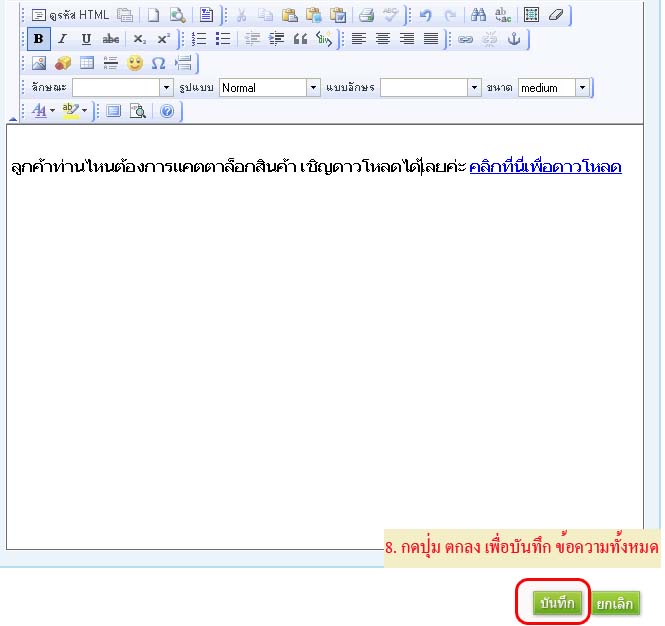The height and width of the screenshot is (626, 665).
Task: Toggle Italic formatting
Action: (x=62, y=39)
